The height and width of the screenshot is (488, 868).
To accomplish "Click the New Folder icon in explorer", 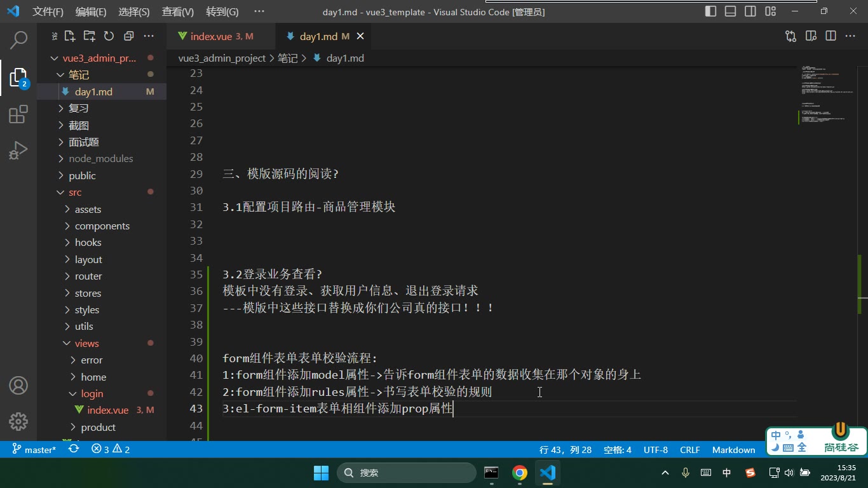I will point(90,36).
